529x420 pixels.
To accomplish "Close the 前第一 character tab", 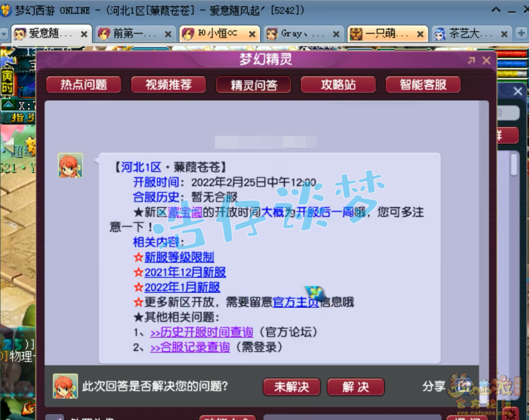I will (168, 34).
